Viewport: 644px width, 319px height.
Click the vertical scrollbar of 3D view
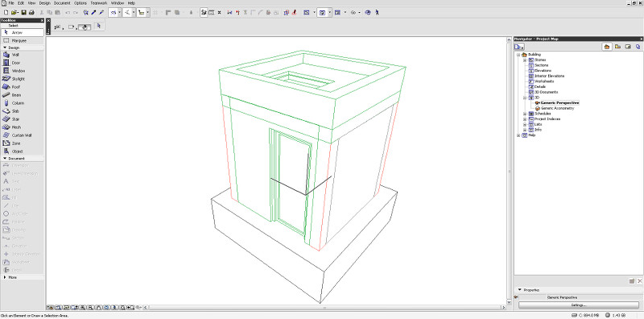(x=510, y=171)
